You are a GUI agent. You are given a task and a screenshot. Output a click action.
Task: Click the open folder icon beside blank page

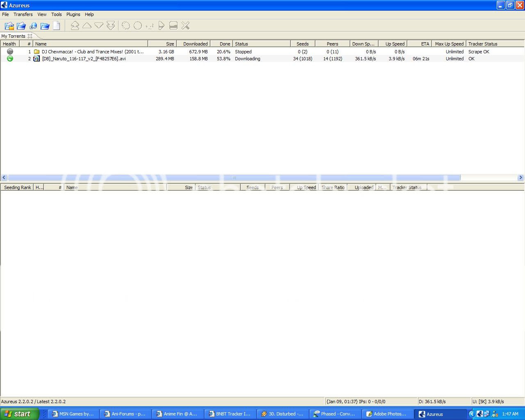45,26
